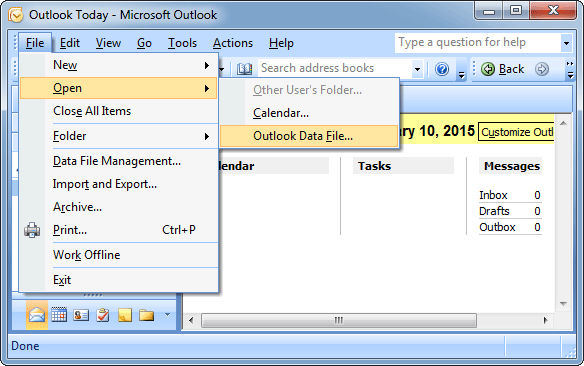Click the Done status bar text
Viewport: 584px width, 366px height.
click(25, 346)
